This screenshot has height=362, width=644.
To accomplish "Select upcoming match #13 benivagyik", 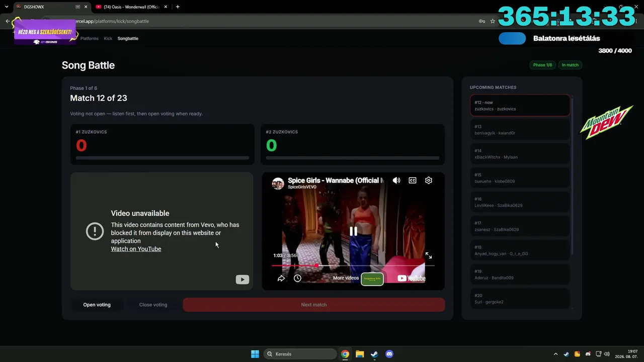I will coord(520,130).
